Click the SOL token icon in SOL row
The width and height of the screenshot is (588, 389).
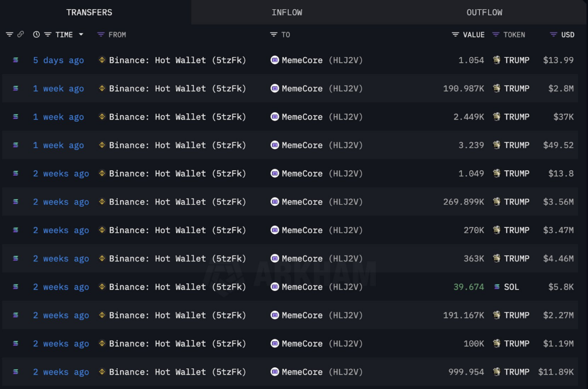[x=497, y=287]
